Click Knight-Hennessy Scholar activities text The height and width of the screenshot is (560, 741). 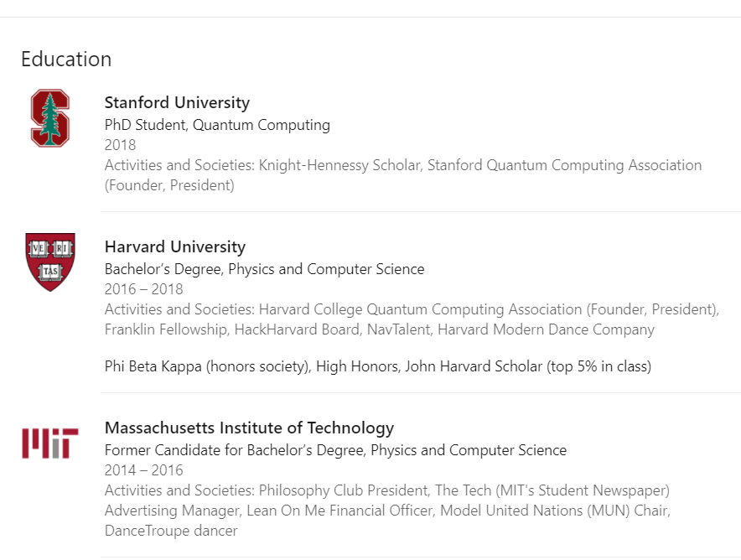(339, 165)
